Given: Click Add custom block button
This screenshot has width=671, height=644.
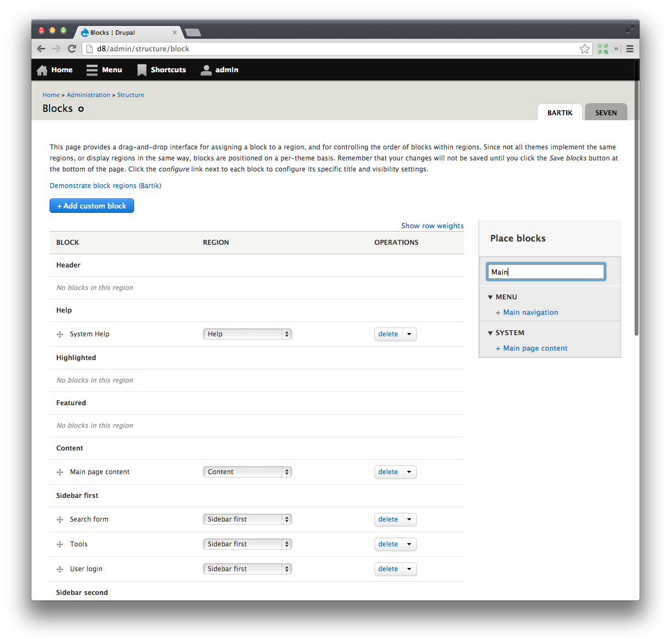Looking at the screenshot, I should (x=92, y=206).
